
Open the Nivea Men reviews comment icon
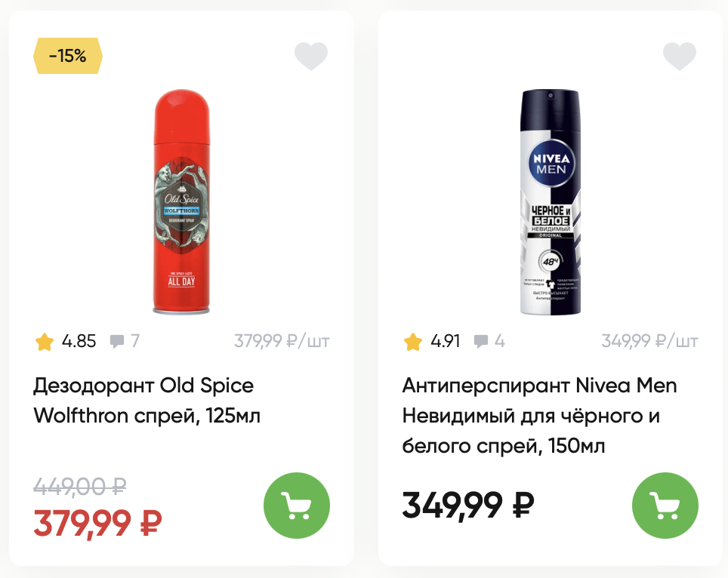coord(481,342)
